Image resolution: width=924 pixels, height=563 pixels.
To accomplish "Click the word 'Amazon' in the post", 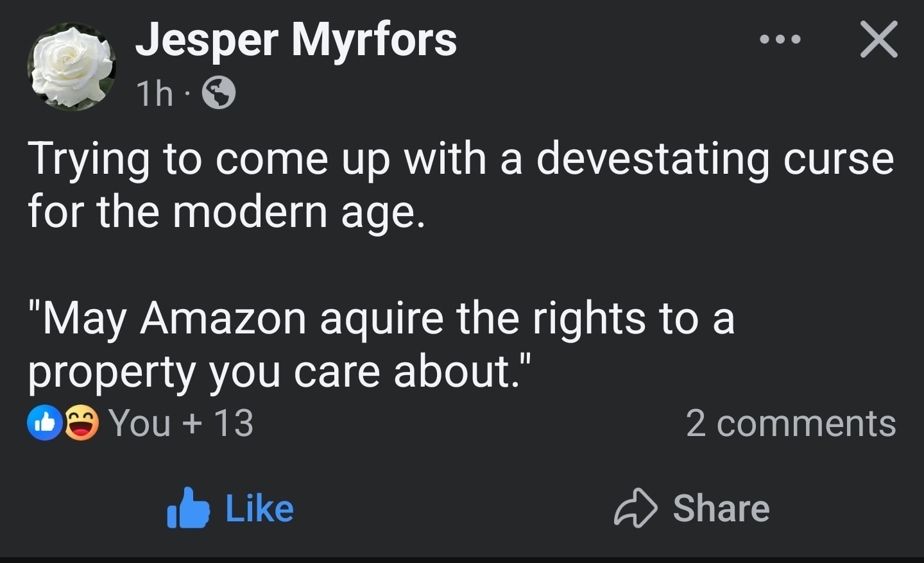I will [x=223, y=318].
